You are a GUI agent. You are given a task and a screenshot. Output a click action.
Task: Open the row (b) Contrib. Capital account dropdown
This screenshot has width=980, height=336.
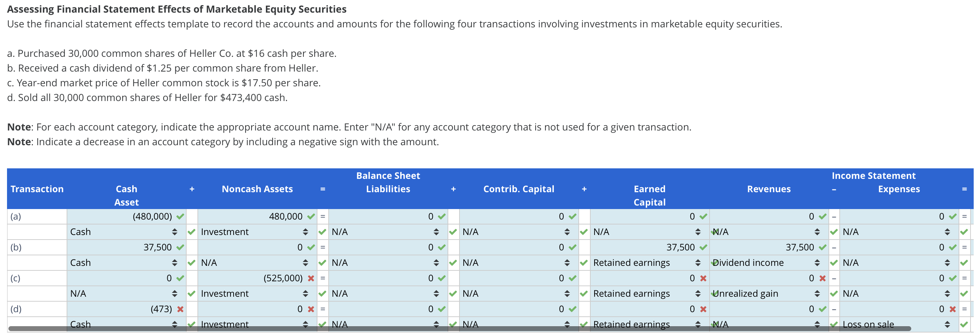pyautogui.click(x=519, y=263)
